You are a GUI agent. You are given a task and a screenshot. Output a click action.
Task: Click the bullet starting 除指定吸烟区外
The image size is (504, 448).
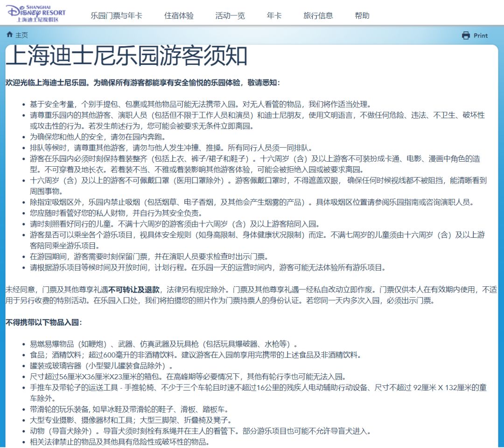[x=252, y=202]
